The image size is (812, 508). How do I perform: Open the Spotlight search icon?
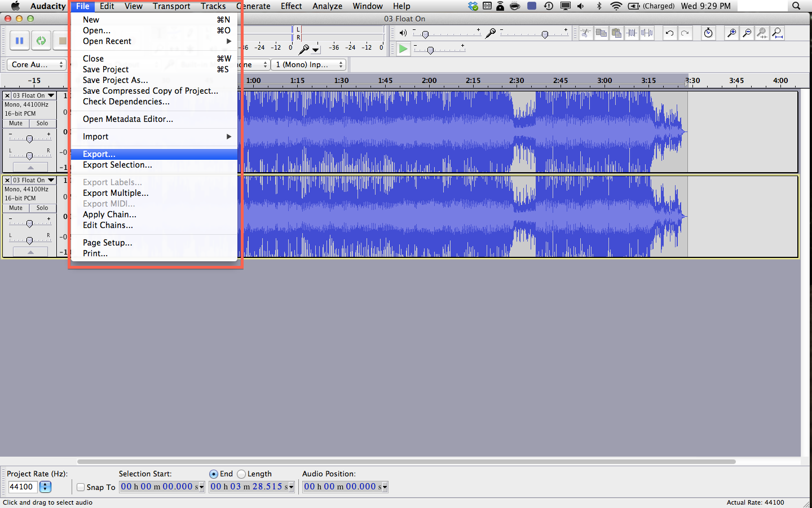[796, 6]
